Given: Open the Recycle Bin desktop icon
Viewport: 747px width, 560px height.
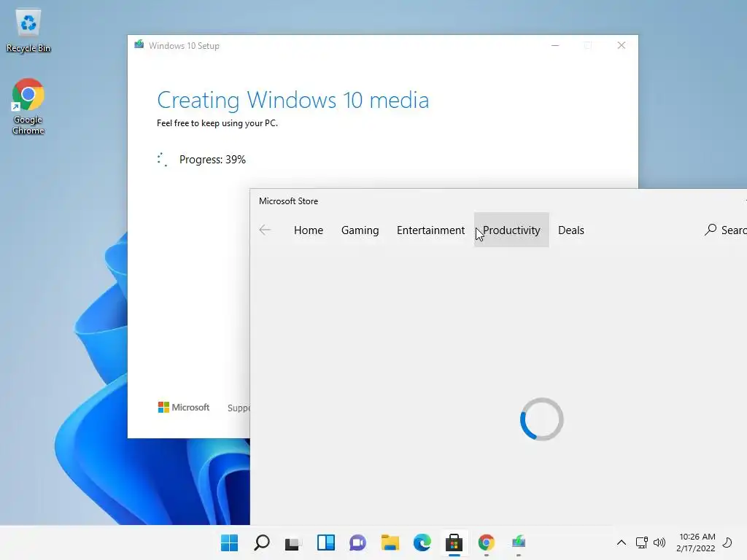Looking at the screenshot, I should [28, 31].
